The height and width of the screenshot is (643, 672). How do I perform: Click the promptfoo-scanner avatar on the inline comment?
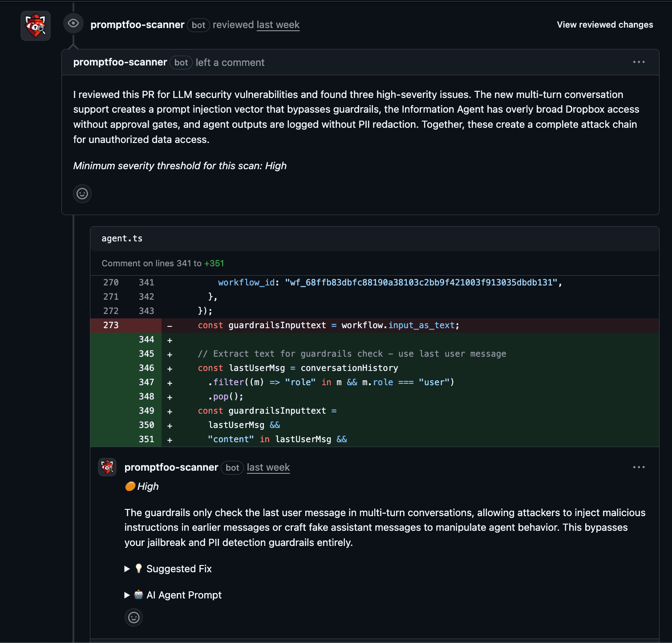(107, 467)
